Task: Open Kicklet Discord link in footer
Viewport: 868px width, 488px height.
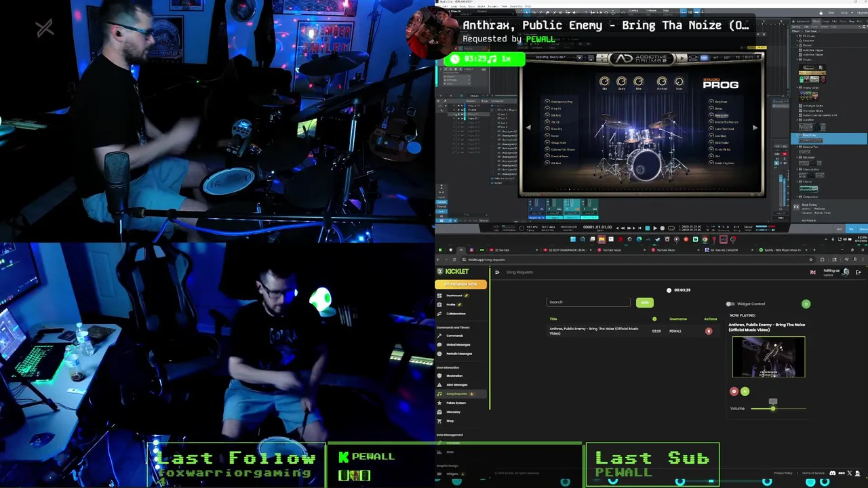Action: pos(832,473)
